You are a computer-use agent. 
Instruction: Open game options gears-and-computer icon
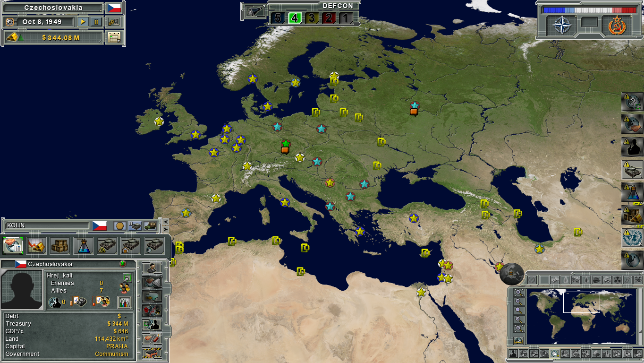(x=114, y=22)
